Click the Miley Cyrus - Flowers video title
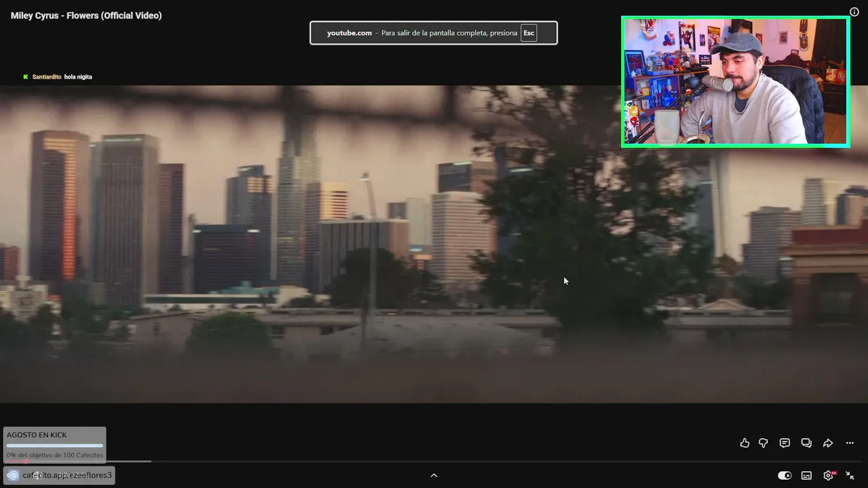This screenshot has height=488, width=868. click(86, 16)
